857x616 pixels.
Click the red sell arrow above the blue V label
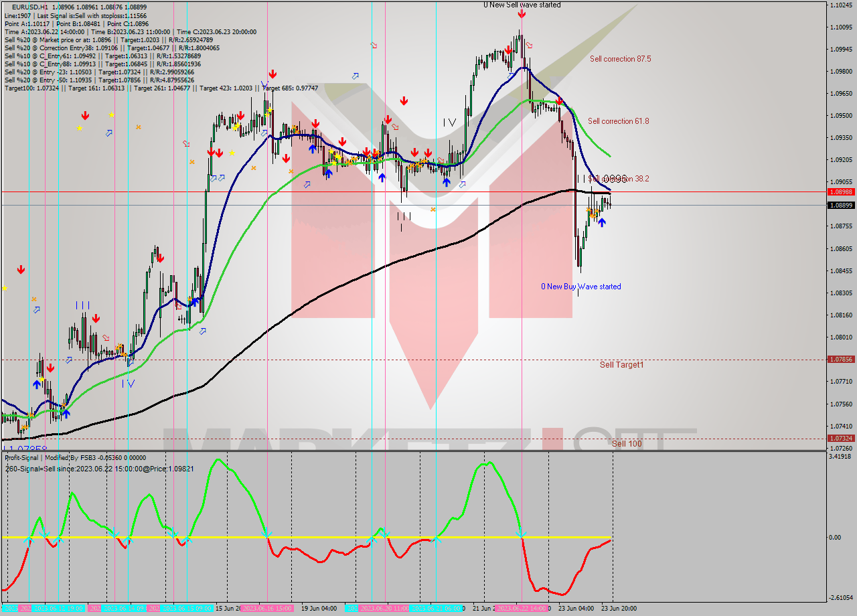tap(272, 74)
